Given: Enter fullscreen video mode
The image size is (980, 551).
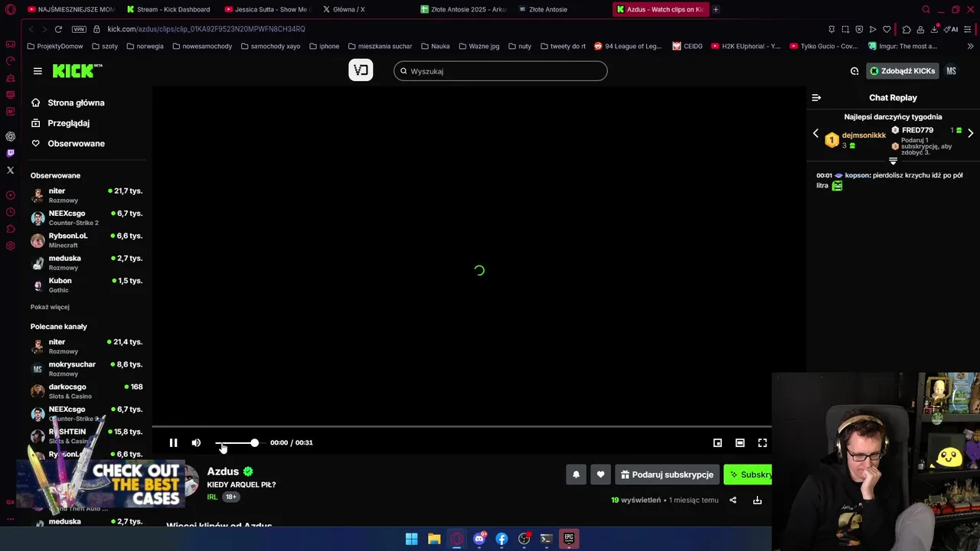Looking at the screenshot, I should [x=763, y=442].
